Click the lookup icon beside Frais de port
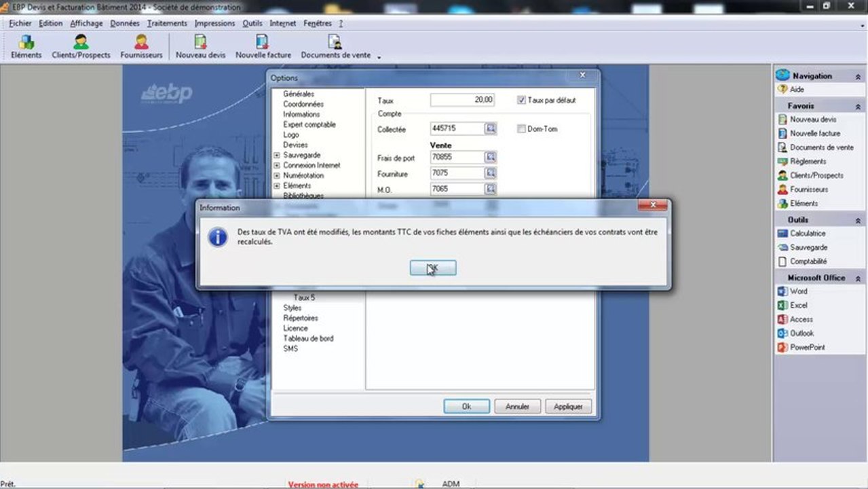The height and width of the screenshot is (489, 868). 491,157
